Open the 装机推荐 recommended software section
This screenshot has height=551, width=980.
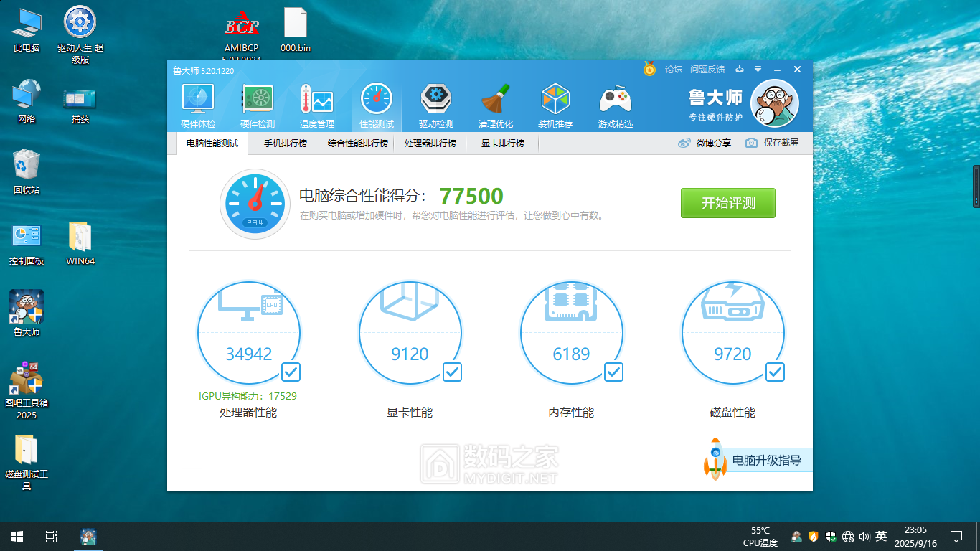click(555, 106)
